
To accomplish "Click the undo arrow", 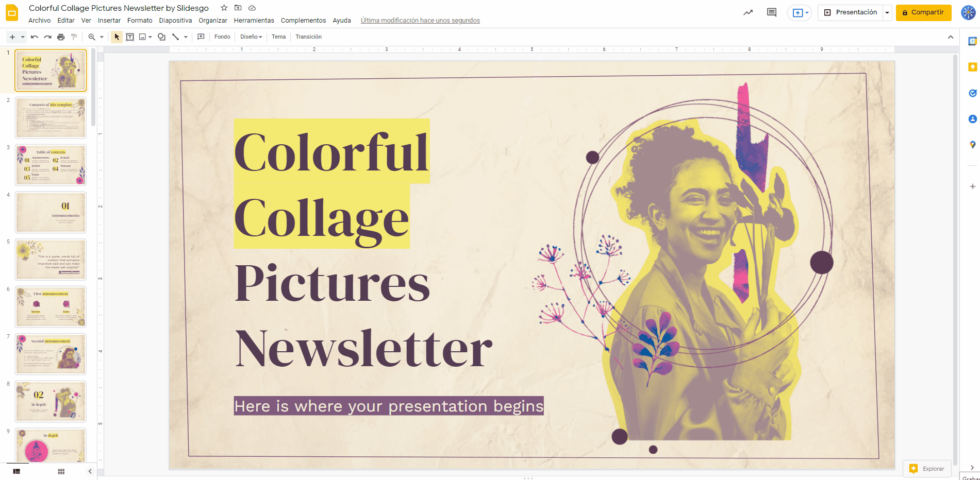I will click(35, 37).
